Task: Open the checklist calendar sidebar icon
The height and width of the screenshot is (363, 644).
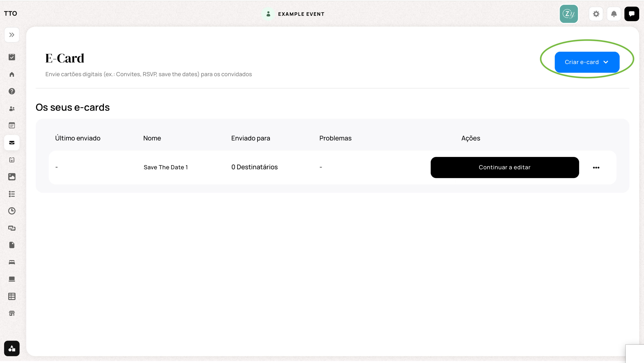Action: (12, 57)
